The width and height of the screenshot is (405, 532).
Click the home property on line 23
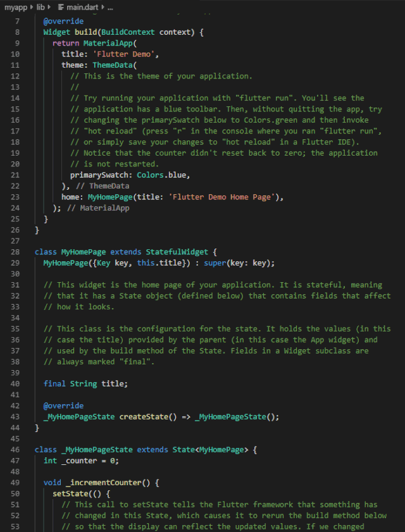[70, 197]
